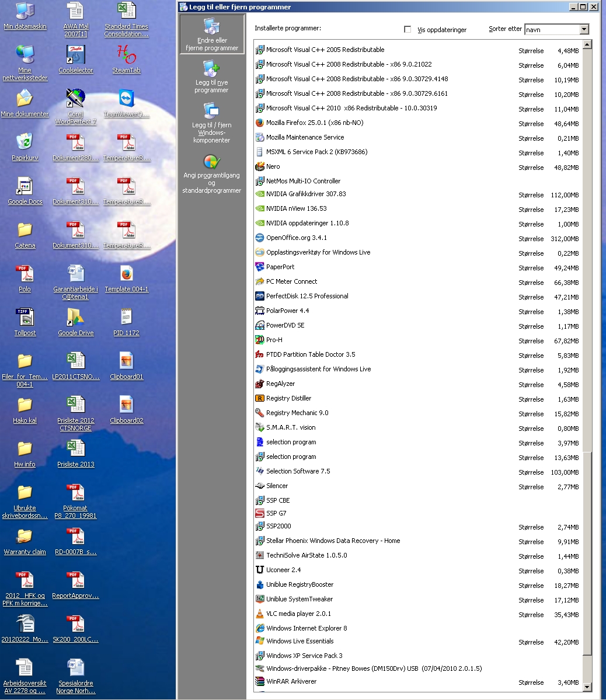Click 'PID 1172' text file icon
606x700 pixels.
pyautogui.click(x=126, y=322)
